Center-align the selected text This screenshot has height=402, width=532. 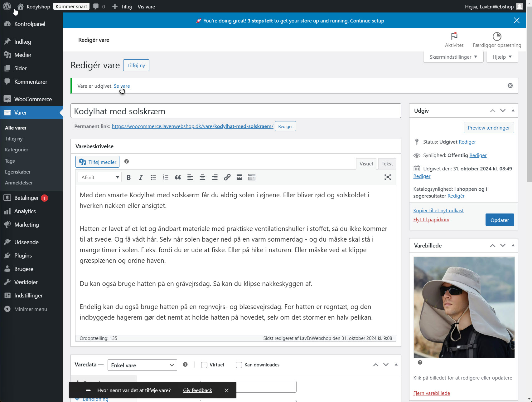[202, 177]
